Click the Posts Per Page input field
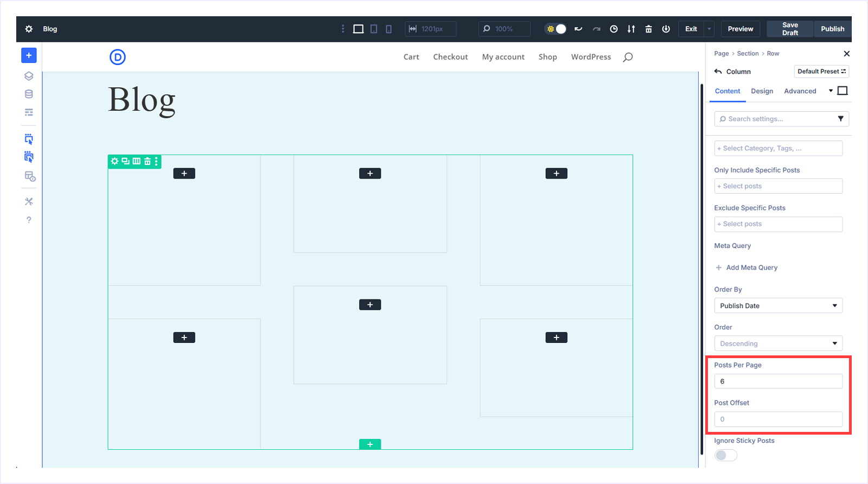 point(778,381)
